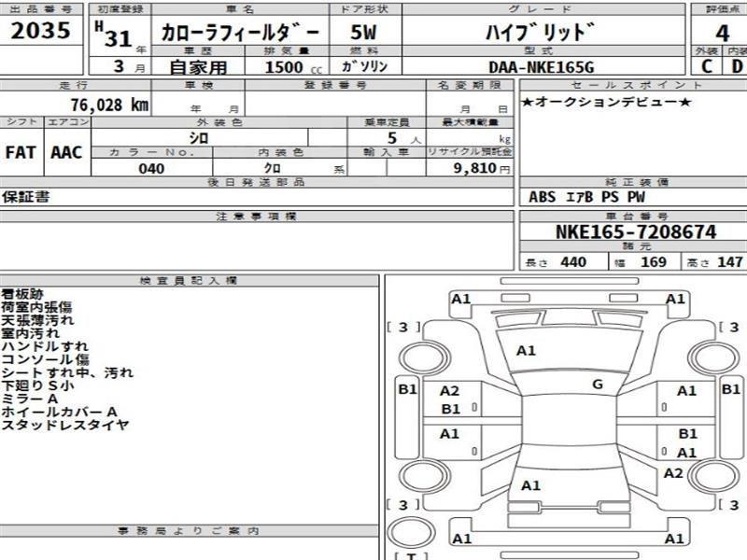Select the [T] spare tire marker
747x560 pixels.
coord(411,555)
